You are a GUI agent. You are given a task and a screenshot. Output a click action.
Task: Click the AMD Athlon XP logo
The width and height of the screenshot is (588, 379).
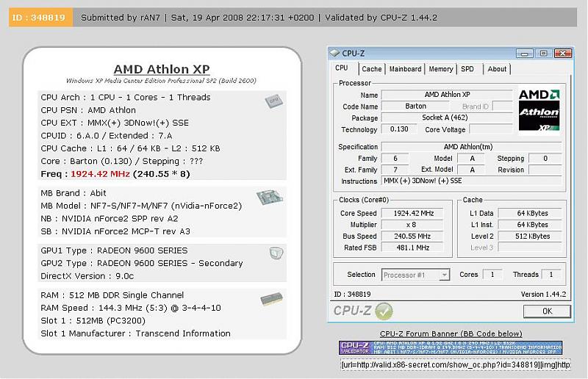coord(539,110)
